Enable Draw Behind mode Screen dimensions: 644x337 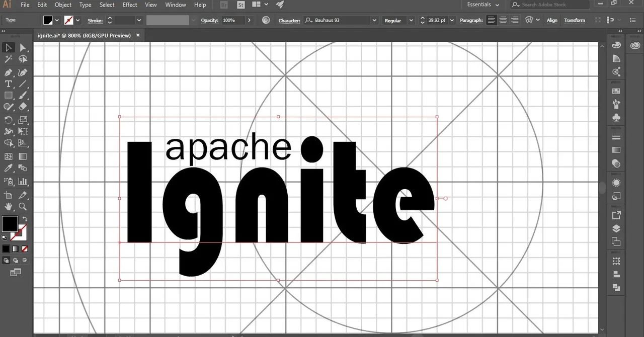pos(15,261)
